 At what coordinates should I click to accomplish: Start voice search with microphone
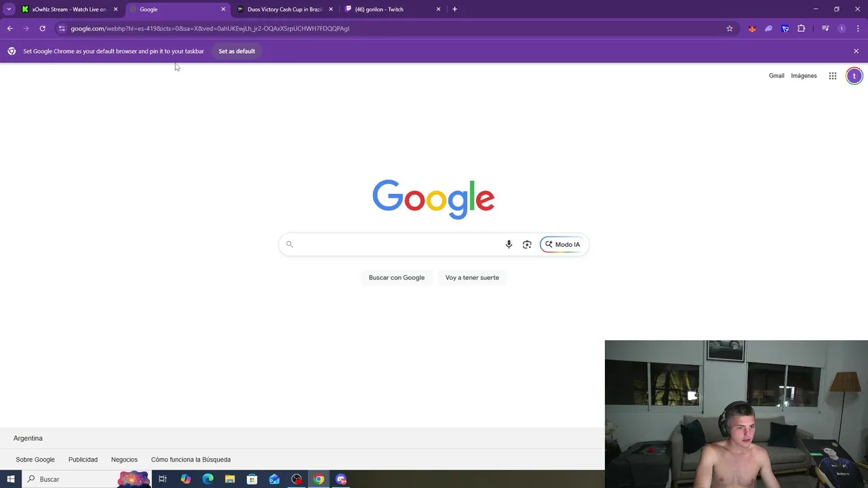pos(509,245)
